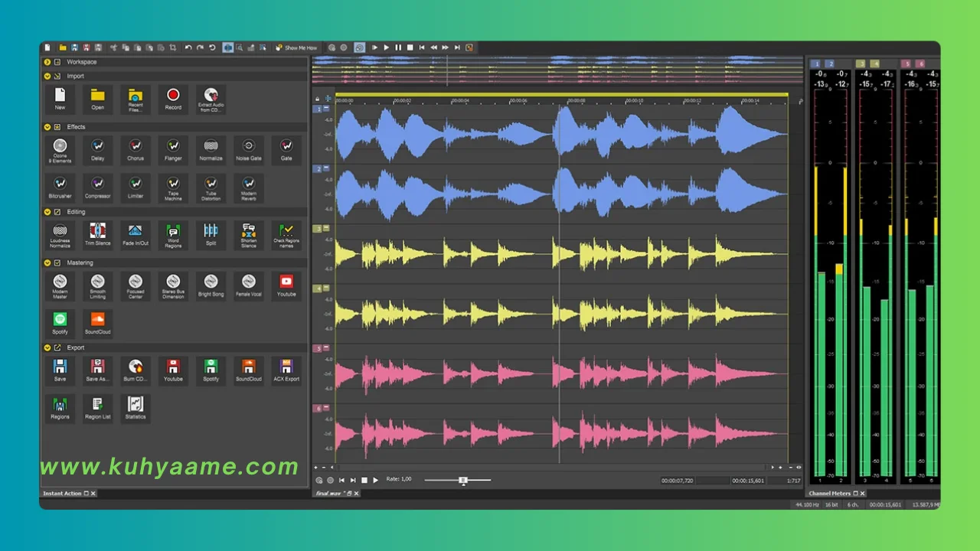This screenshot has width=980, height=551.
Task: Open the Word Regions tool
Action: (x=173, y=235)
